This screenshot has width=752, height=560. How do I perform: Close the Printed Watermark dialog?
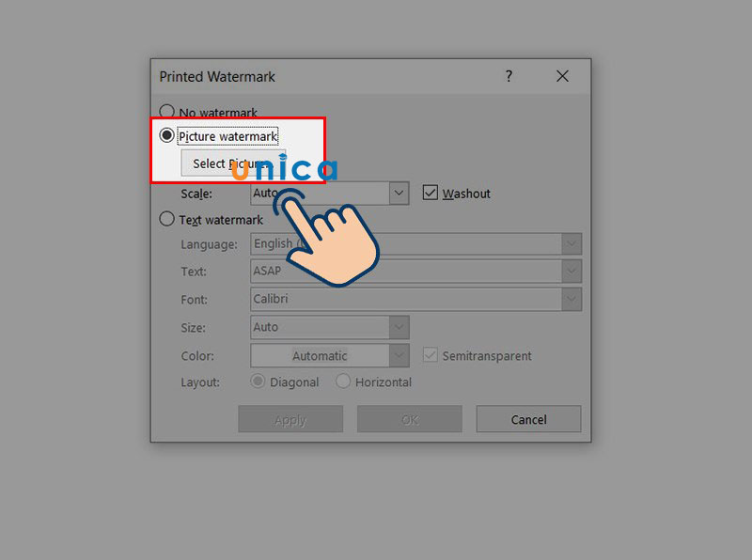[x=562, y=76]
